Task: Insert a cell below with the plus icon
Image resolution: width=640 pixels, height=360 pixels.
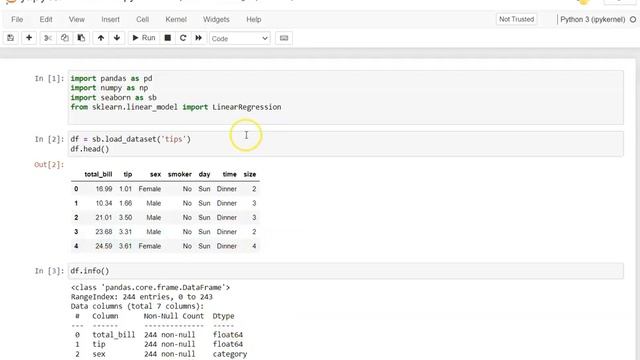Action: pyautogui.click(x=29, y=38)
